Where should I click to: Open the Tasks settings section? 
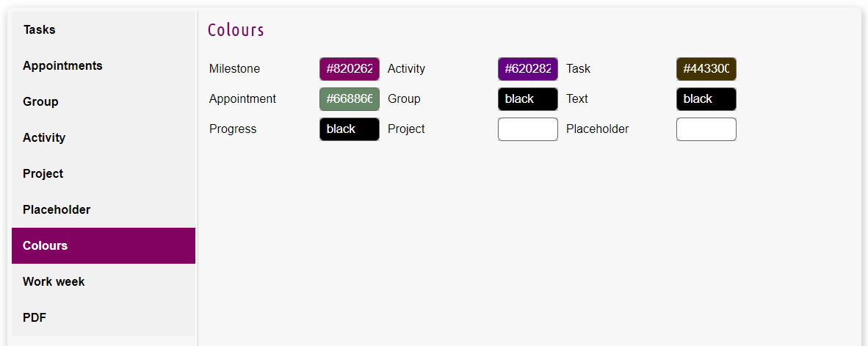pyautogui.click(x=40, y=30)
